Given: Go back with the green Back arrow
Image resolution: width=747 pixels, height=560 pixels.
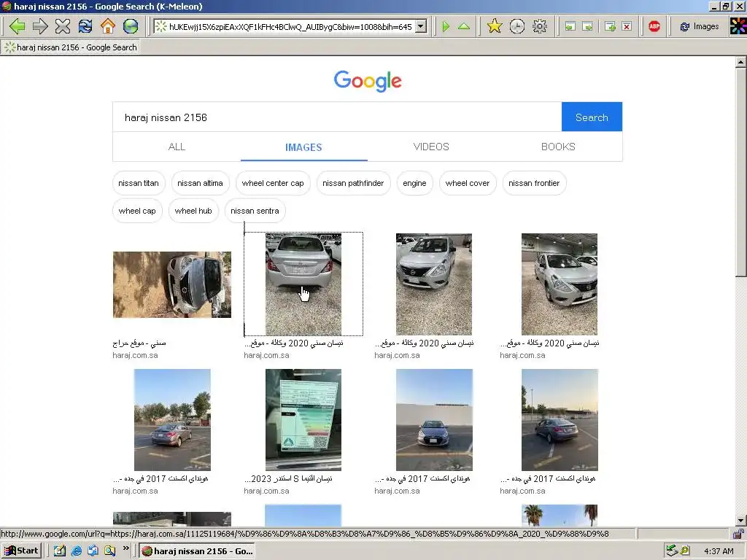Looking at the screenshot, I should pos(18,26).
